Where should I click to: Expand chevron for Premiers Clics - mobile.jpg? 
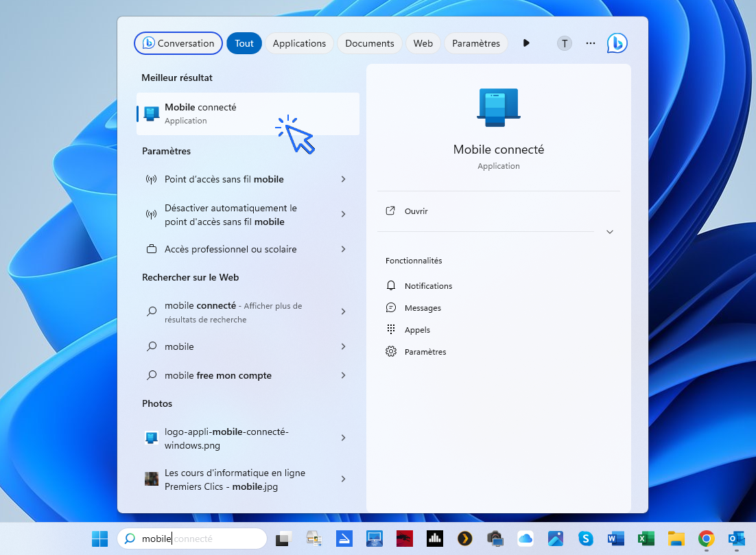(343, 479)
